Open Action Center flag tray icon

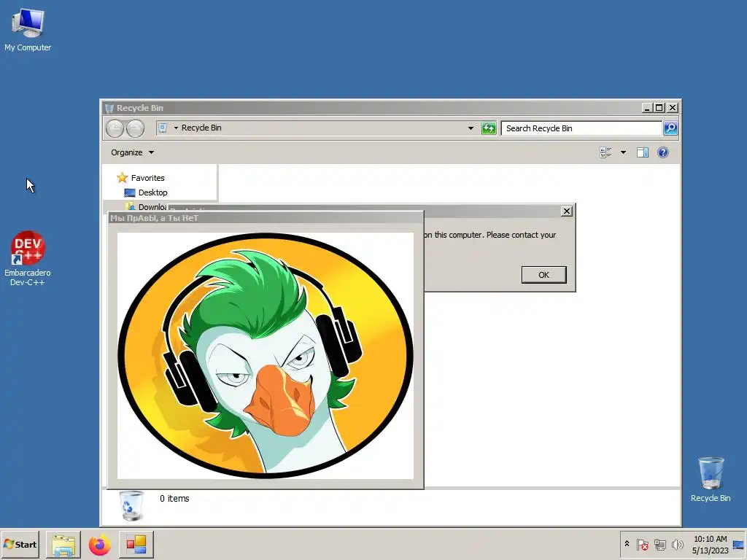(642, 544)
